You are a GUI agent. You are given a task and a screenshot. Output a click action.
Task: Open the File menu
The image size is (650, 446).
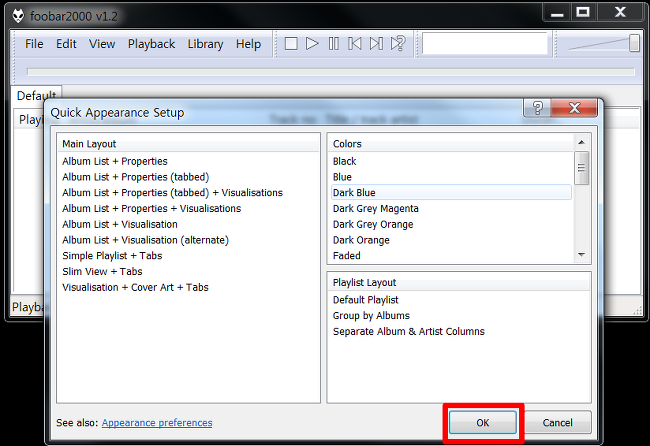pos(34,44)
